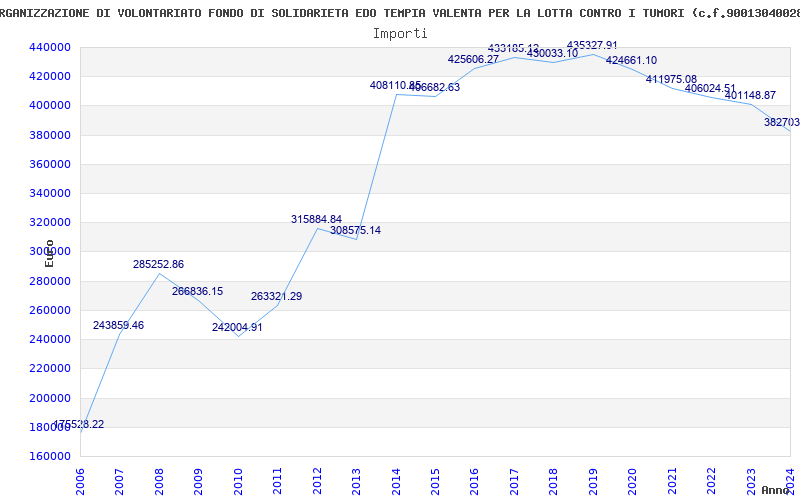The width and height of the screenshot is (800, 500).
Task: Click the 2016 year axis label
Action: pyautogui.click(x=475, y=482)
